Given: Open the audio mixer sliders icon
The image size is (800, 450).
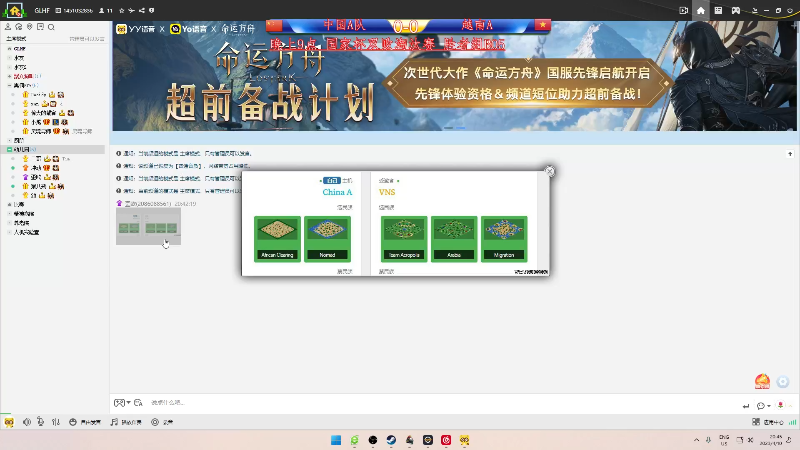Looking at the screenshot, I should 56,422.
